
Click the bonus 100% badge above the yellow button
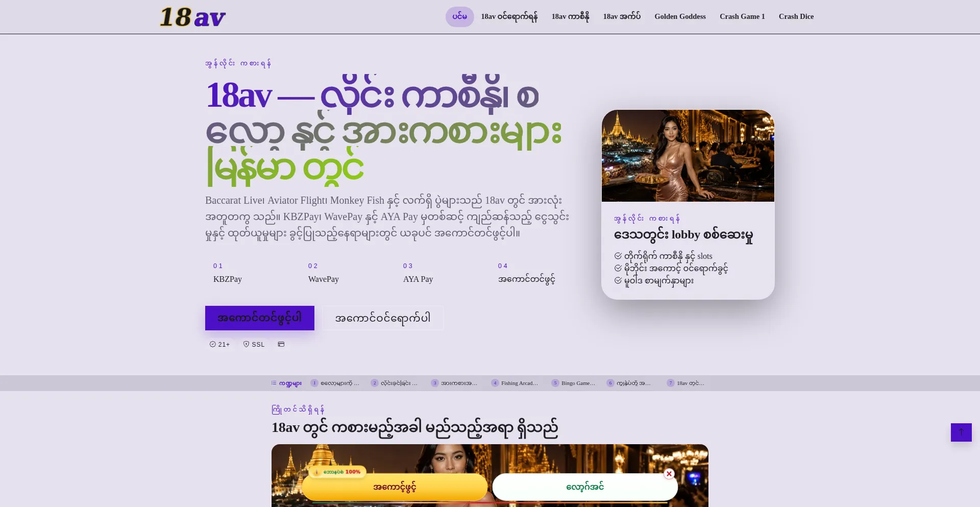(338, 472)
